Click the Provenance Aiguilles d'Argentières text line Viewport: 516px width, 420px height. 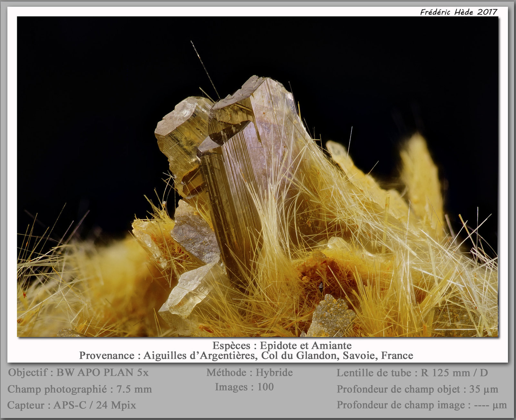[x=246, y=355]
